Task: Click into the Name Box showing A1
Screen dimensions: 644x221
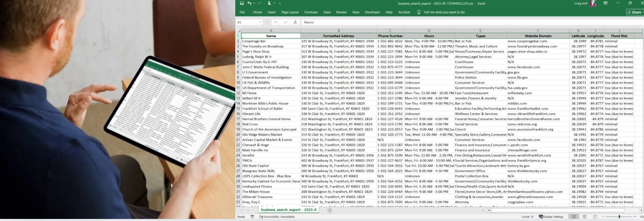Action: pos(247,22)
